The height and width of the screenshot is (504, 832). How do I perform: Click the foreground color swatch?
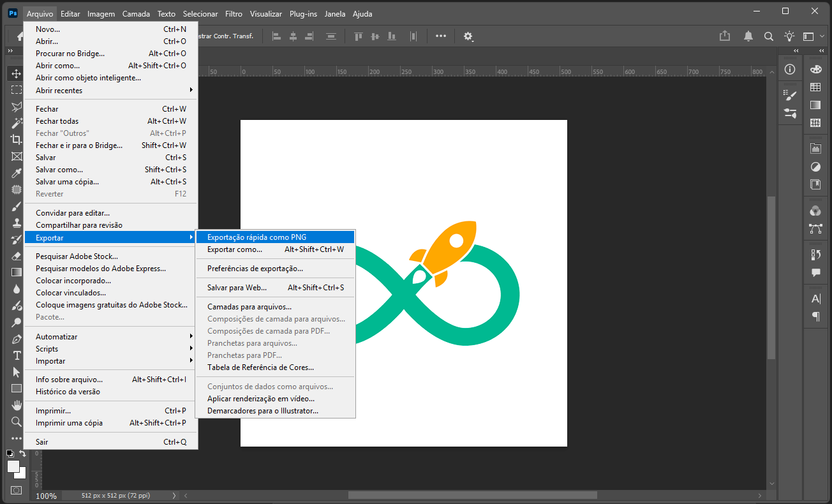pyautogui.click(x=13, y=466)
